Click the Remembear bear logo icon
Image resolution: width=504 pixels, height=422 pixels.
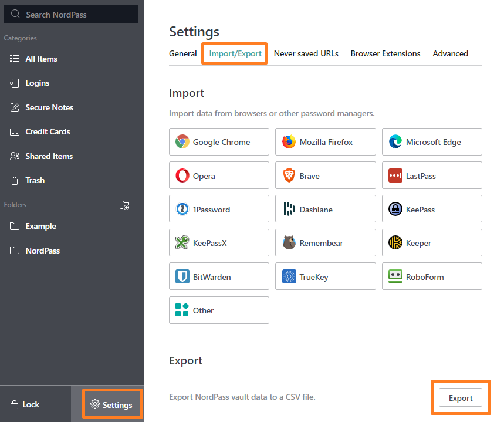click(289, 242)
